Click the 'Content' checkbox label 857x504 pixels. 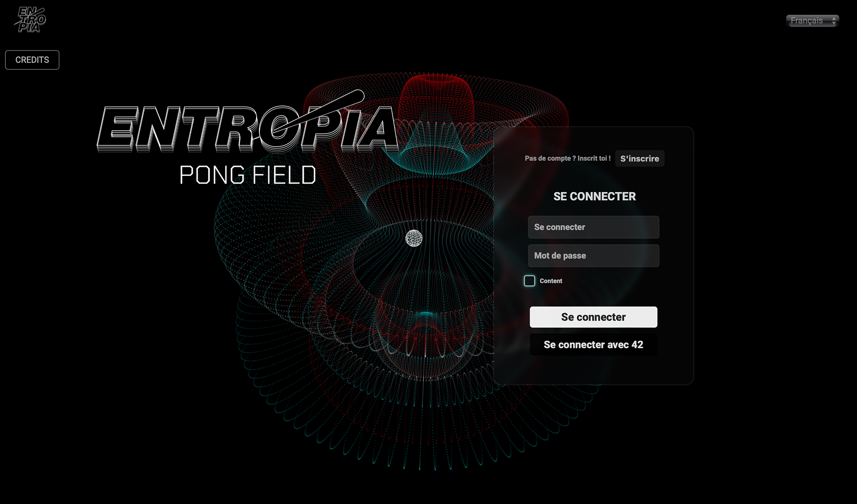[x=551, y=281]
